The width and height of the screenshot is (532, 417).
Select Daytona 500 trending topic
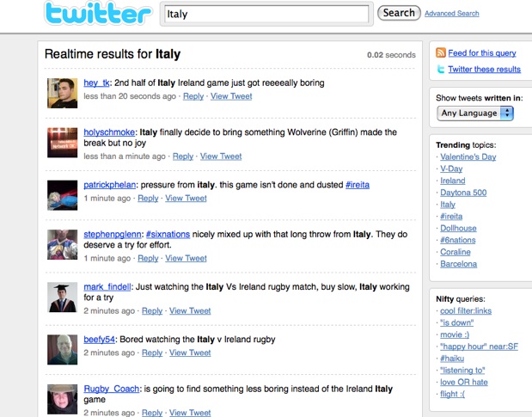tap(463, 193)
